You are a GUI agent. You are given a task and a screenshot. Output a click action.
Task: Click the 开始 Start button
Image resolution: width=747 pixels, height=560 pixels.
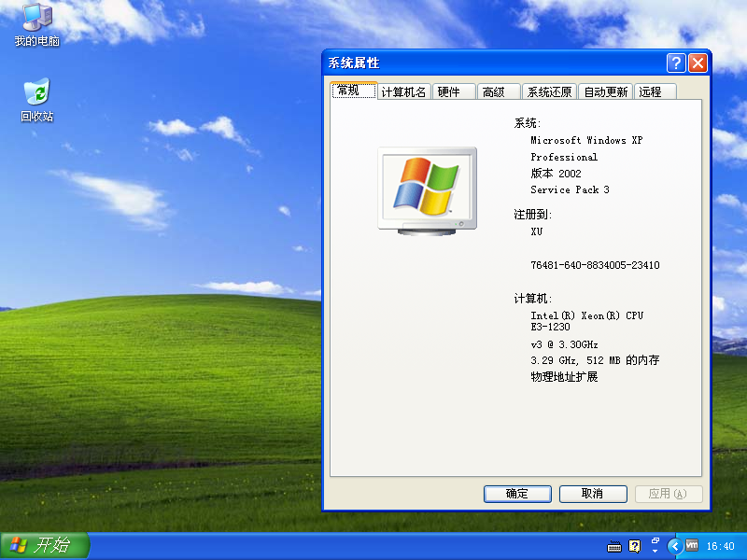point(44,545)
